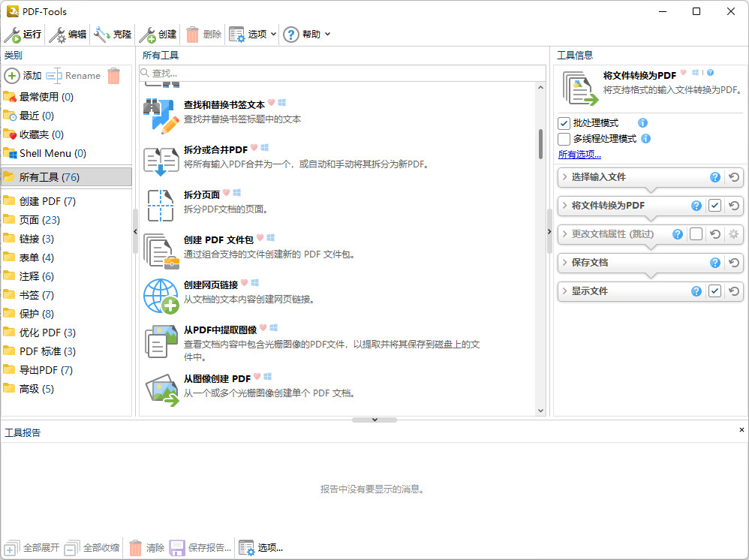The height and width of the screenshot is (560, 749).
Task: Select the 创建 PDF 文件包 tool icon
Action: point(161,251)
